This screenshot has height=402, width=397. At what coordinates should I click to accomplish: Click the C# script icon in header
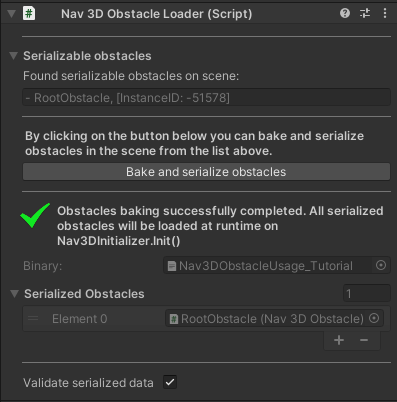29,14
